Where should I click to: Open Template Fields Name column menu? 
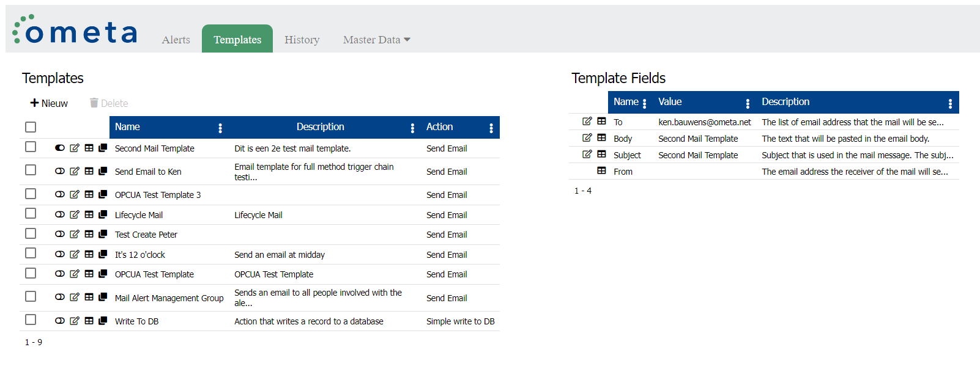click(x=645, y=103)
